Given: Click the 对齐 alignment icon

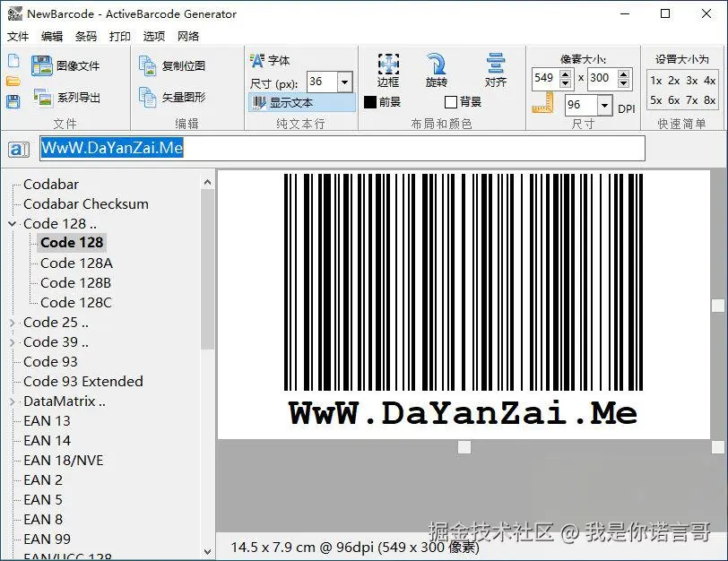Looking at the screenshot, I should 496,70.
